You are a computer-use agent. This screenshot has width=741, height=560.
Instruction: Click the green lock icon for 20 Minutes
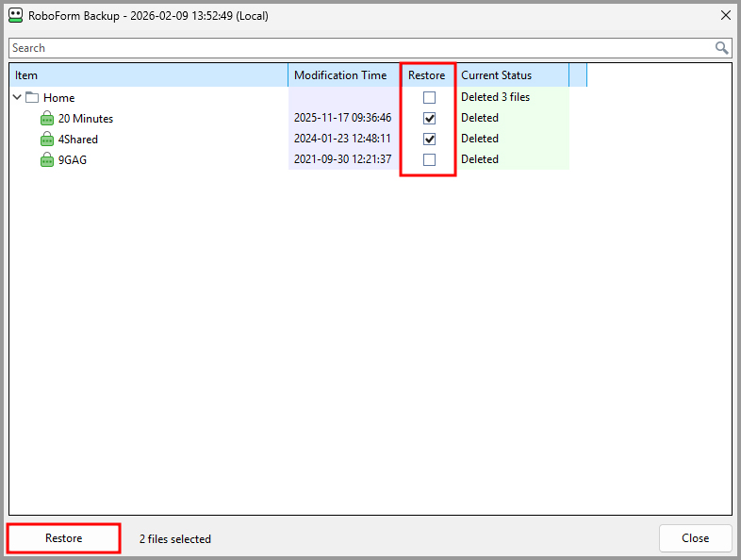click(47, 119)
